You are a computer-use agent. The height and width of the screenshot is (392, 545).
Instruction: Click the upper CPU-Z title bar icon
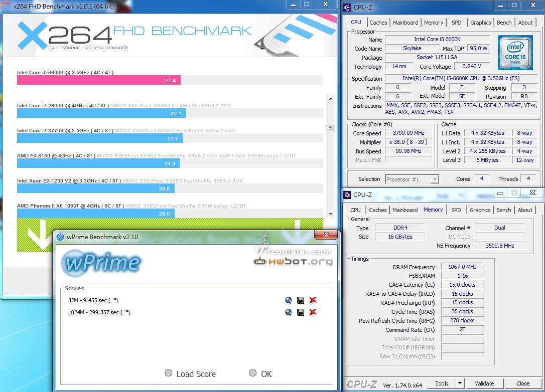pos(347,7)
